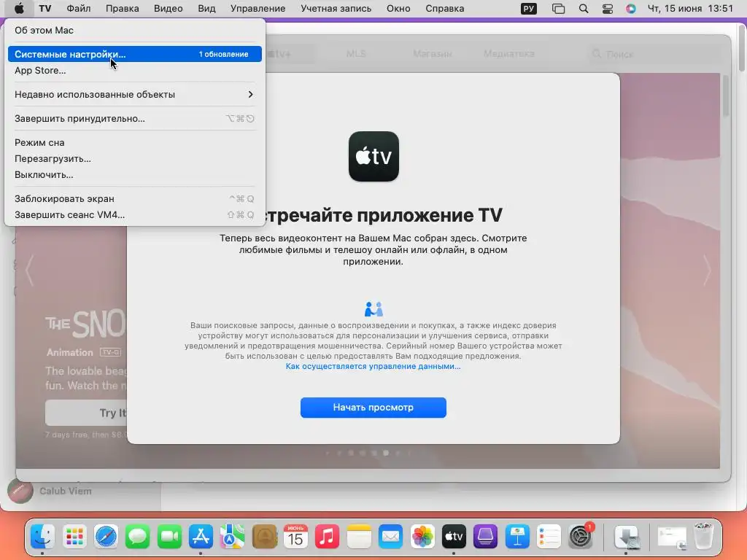The width and height of the screenshot is (747, 560).
Task: Select Завершить сеанс VM4… menu item
Action: click(x=135, y=215)
